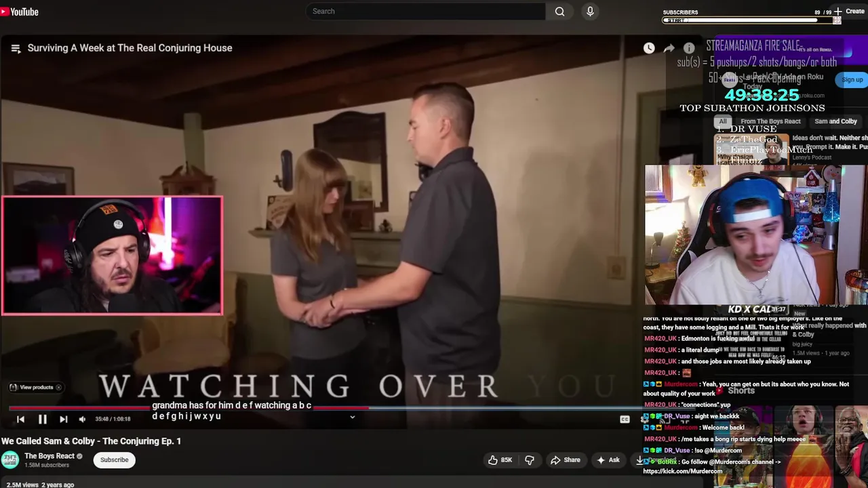The image size is (868, 488).
Task: Dislike the video
Action: coord(530,460)
